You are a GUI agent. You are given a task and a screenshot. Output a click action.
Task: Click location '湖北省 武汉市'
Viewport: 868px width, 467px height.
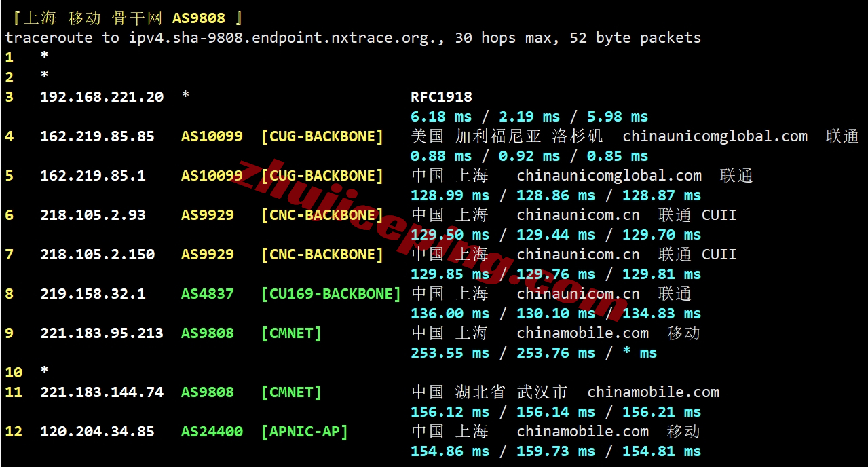(511, 392)
